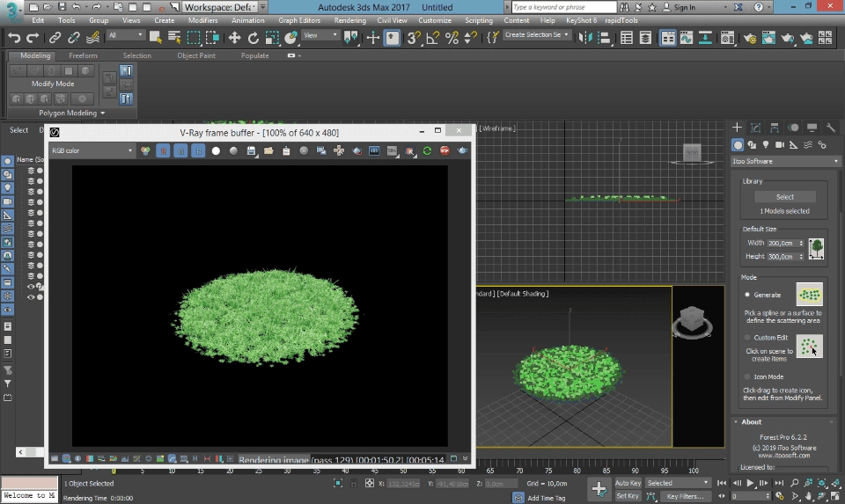Screen dimensions: 845x504
Task: Toggle the Percent Snap tool
Action: 452,38
